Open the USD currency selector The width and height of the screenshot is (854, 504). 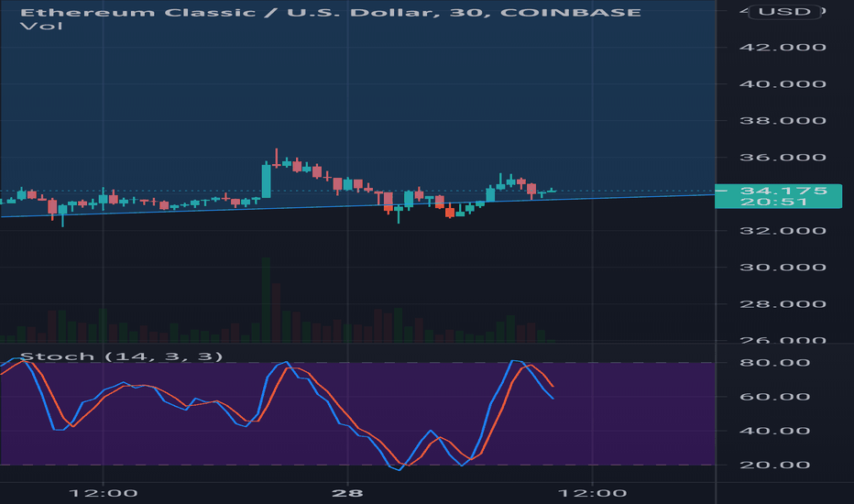(x=785, y=11)
